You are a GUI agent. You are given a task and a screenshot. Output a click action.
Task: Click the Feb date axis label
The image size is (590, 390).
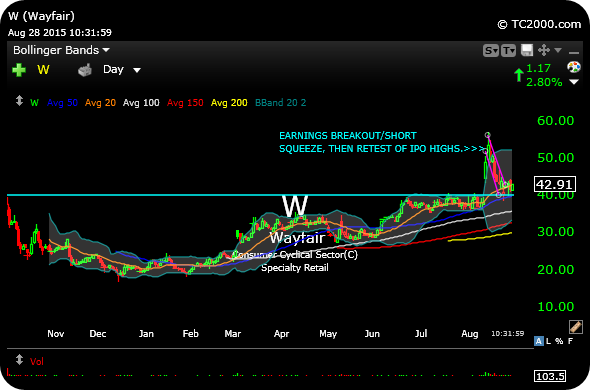click(x=190, y=334)
